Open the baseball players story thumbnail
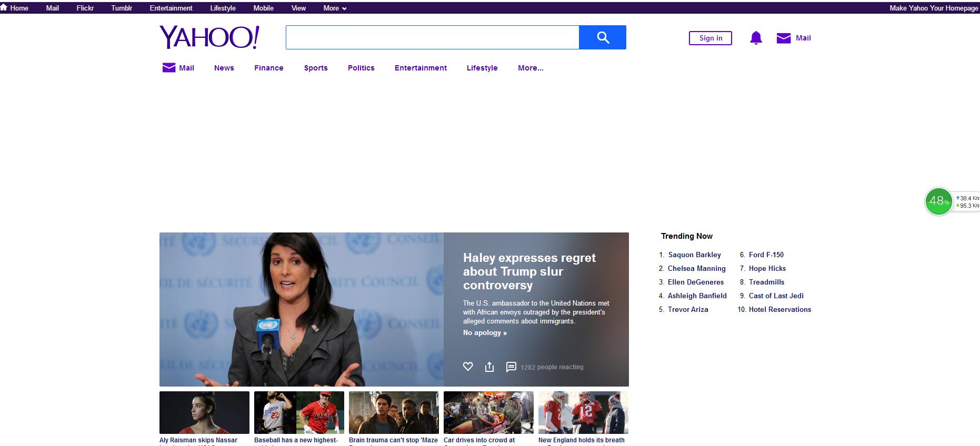The height and width of the screenshot is (446, 980). [x=299, y=412]
